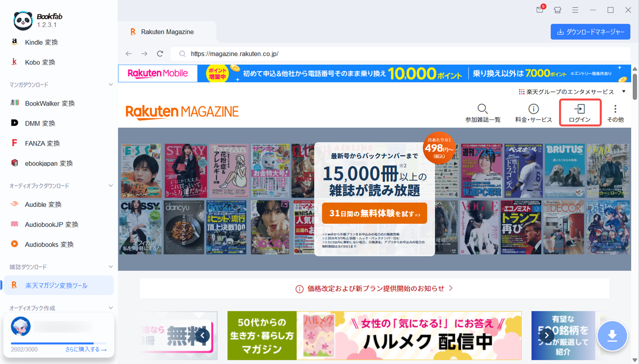This screenshot has width=639, height=364.
Task: Show previous carousel banner
Action: tap(203, 335)
